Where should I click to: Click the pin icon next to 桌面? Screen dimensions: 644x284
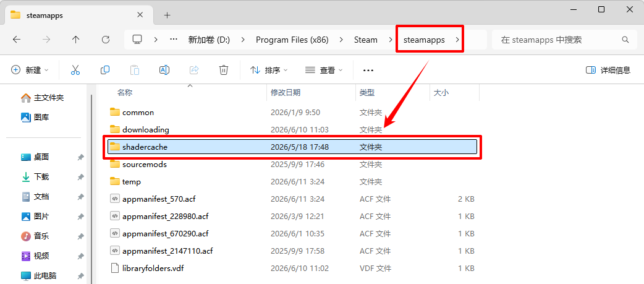tap(81, 157)
